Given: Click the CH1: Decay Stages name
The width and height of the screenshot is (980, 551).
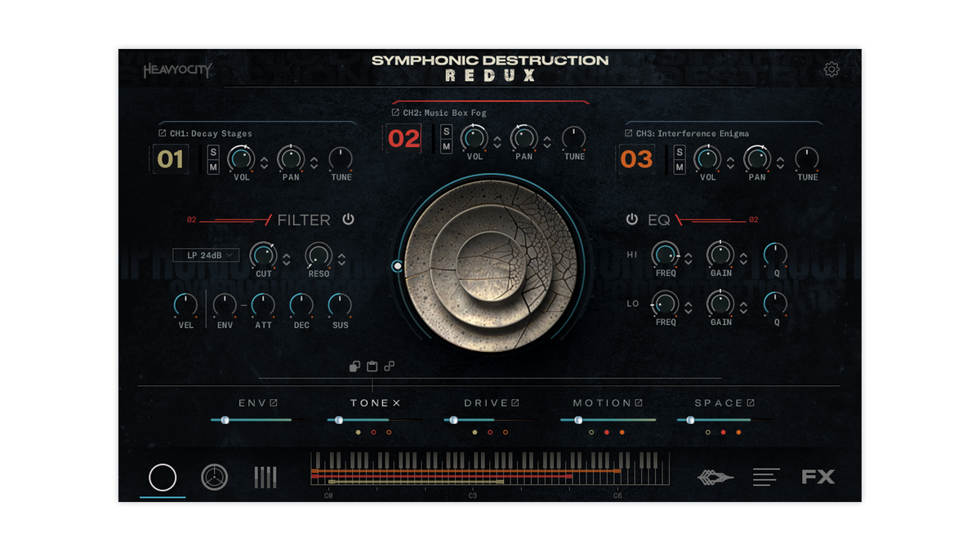Looking at the screenshot, I should [x=211, y=133].
